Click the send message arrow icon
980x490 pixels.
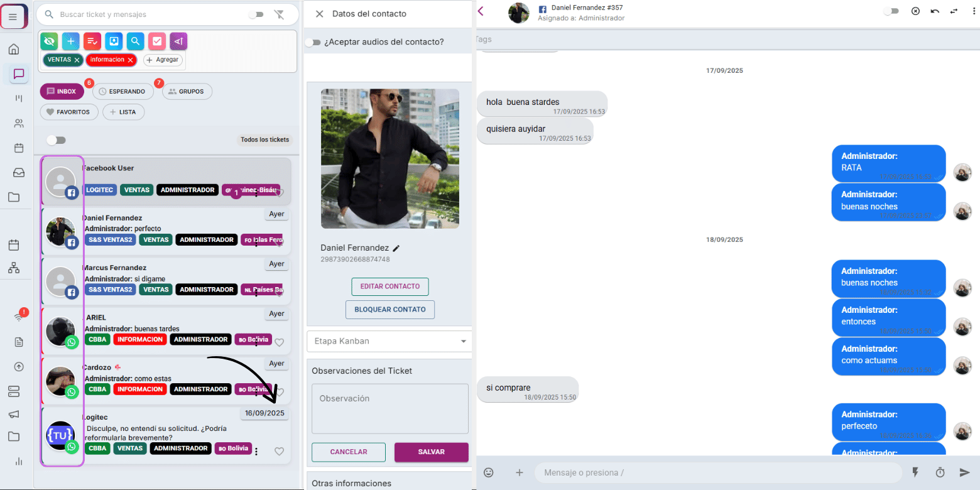coord(964,472)
